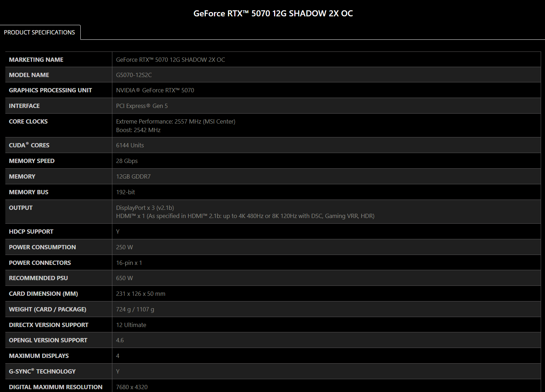The width and height of the screenshot is (545, 392).
Task: Click the value 724 g / 1107 g
Action: pyautogui.click(x=135, y=309)
